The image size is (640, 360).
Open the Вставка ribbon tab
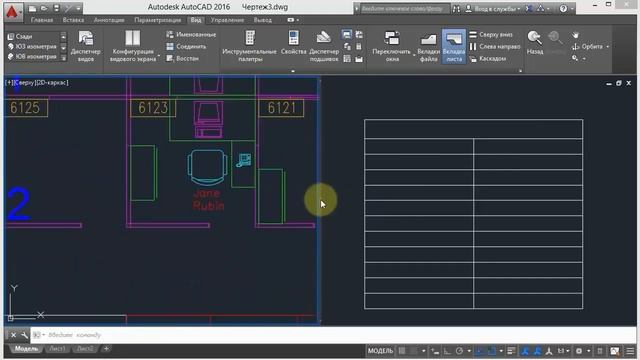pyautogui.click(x=73, y=20)
